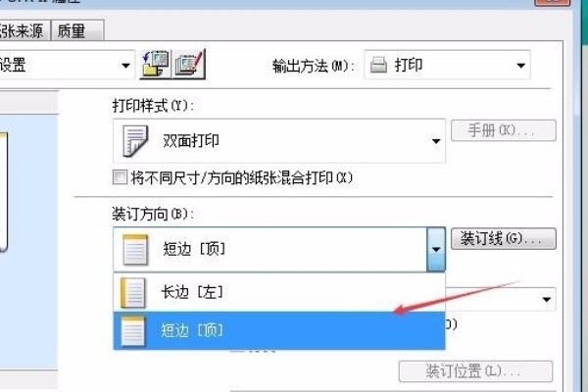Click the edit profile icon button
Screen dimensions: 588x392
(188, 65)
